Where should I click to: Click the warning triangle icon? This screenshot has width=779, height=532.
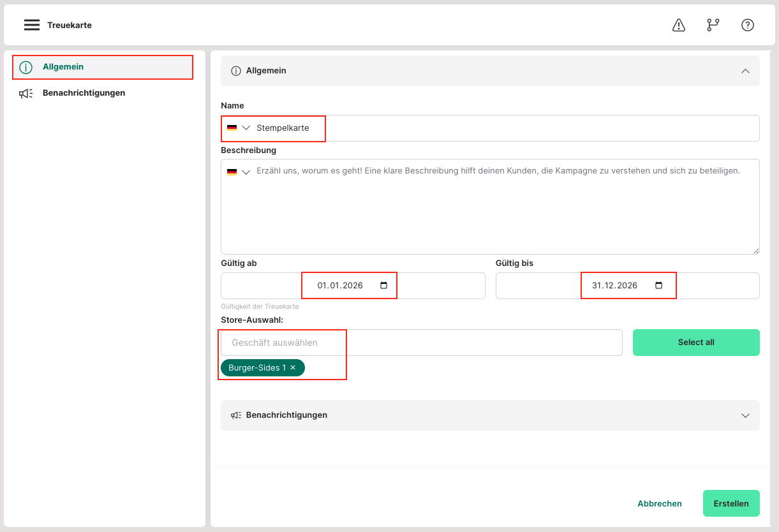click(679, 25)
